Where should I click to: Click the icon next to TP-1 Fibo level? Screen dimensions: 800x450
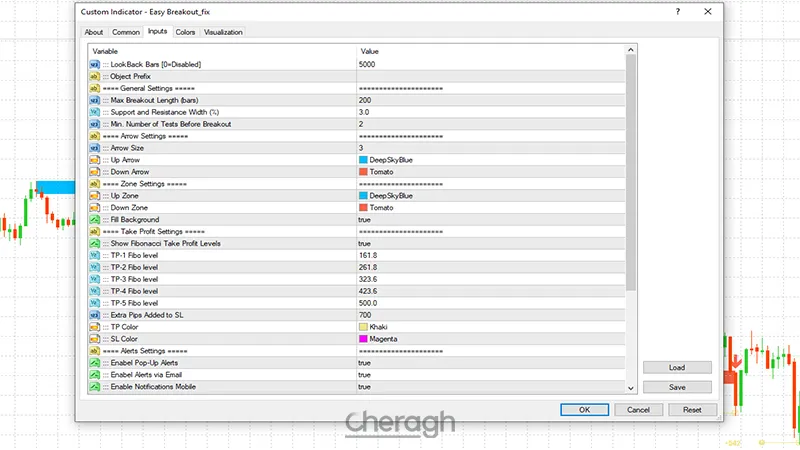[x=94, y=256]
